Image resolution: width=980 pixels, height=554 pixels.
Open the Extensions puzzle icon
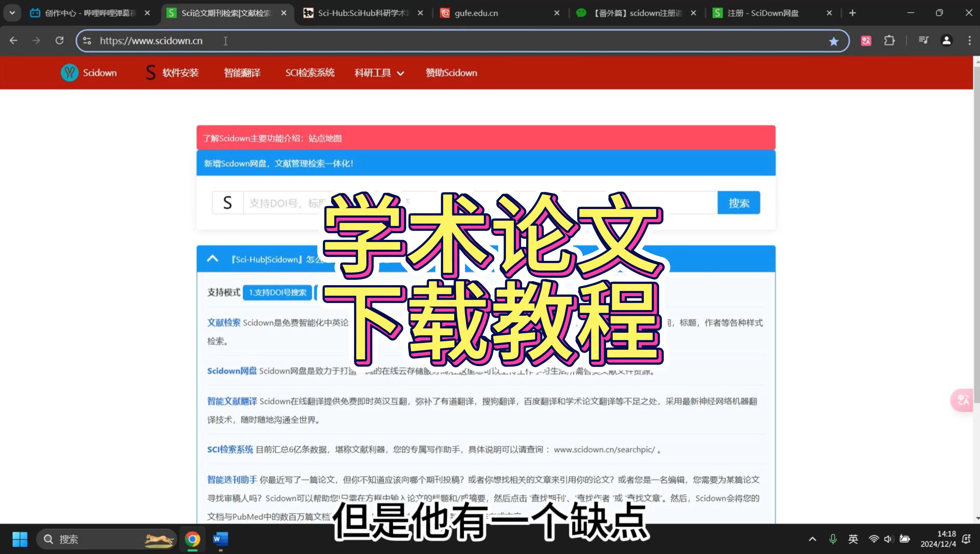click(x=889, y=40)
